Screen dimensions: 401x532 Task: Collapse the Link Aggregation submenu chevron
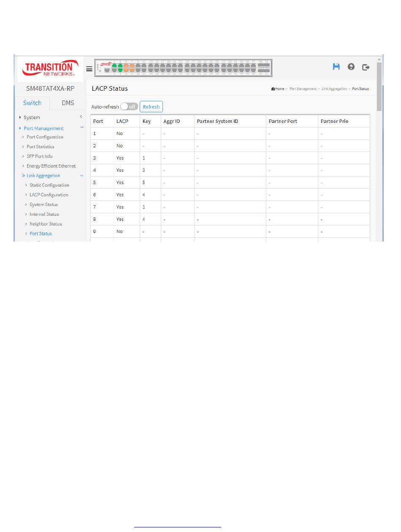pos(81,176)
